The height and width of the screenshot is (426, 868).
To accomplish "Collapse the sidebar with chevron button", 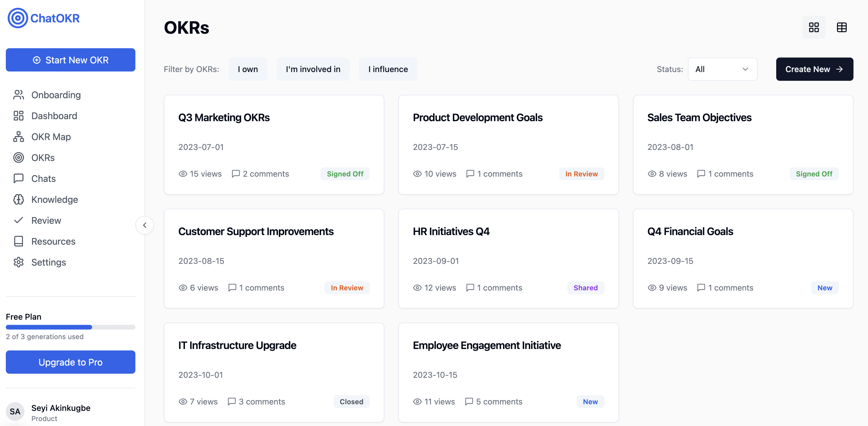I will [145, 225].
